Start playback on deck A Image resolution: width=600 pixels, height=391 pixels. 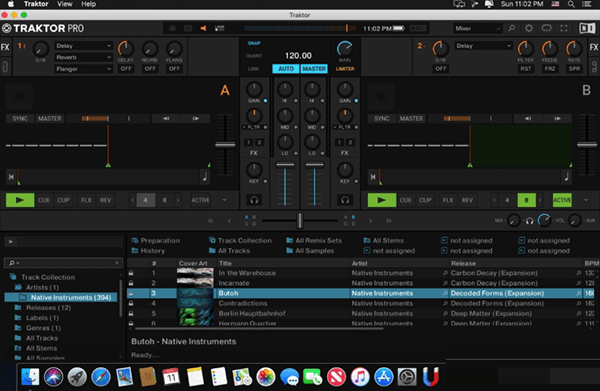click(x=20, y=200)
